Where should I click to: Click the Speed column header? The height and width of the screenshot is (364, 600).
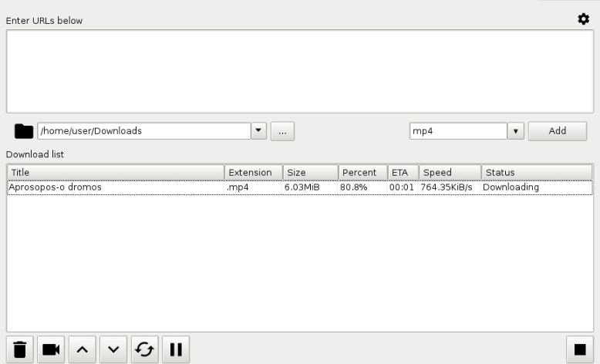tap(450, 172)
